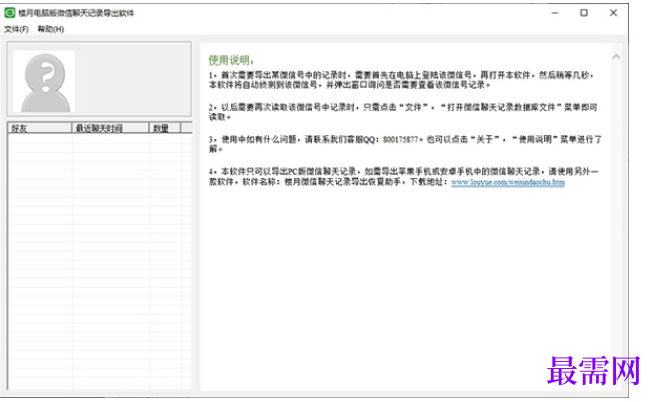
Task: Open the www.louyue.com download link
Action: pyautogui.click(x=508, y=182)
